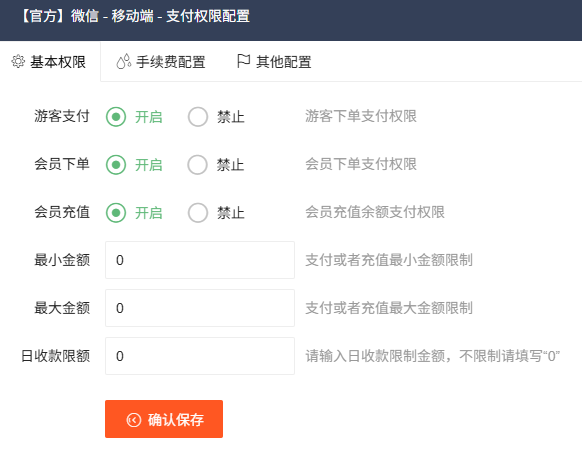Choose 禁止 for 会员充值
582x471 pixels.
197,213
